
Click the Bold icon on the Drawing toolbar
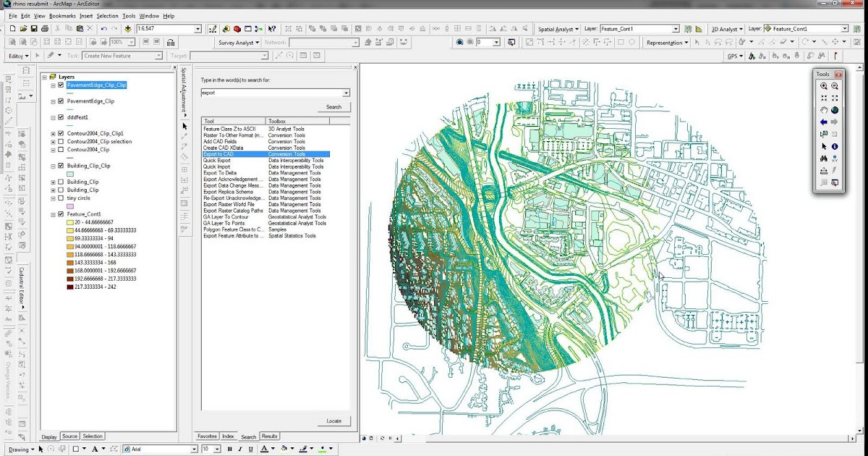click(x=230, y=449)
